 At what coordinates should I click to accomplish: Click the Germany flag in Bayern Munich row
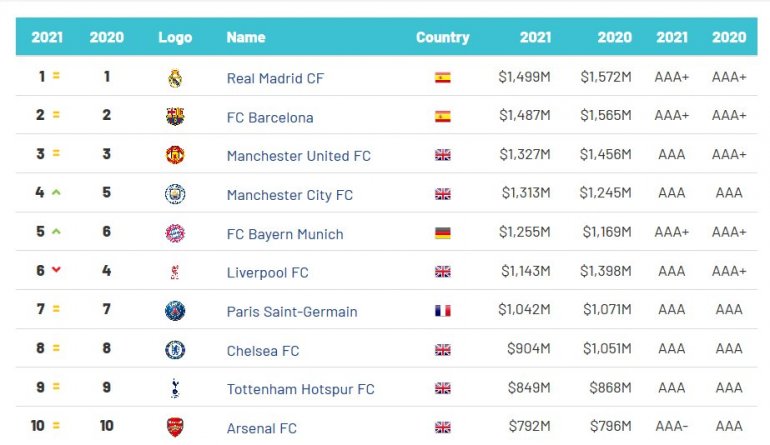442,233
